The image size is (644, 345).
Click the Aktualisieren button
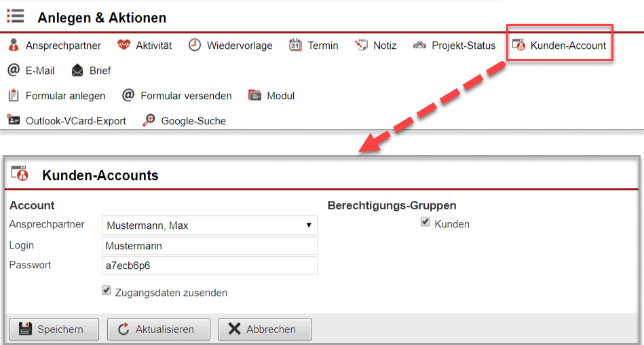158,329
